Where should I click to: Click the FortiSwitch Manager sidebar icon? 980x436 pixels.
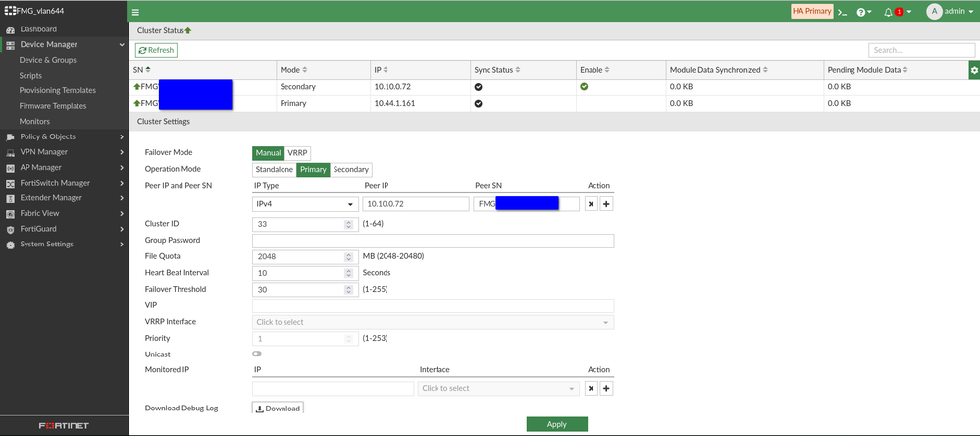(x=10, y=183)
